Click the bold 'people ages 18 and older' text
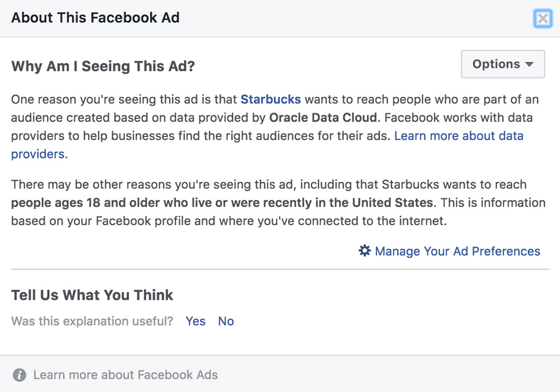The height and width of the screenshot is (392, 560). click(x=77, y=202)
